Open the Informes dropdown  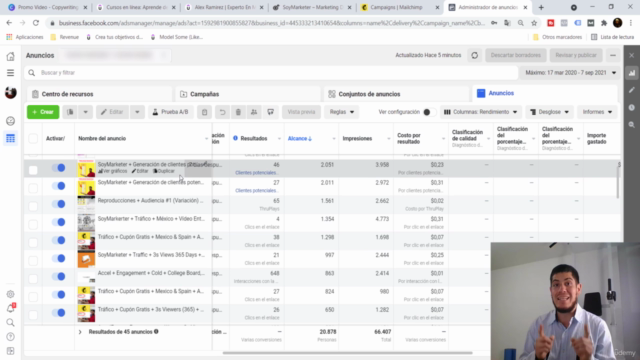point(597,112)
